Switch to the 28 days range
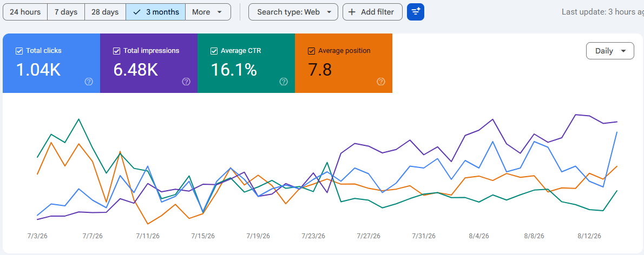The image size is (644, 255). pos(105,12)
